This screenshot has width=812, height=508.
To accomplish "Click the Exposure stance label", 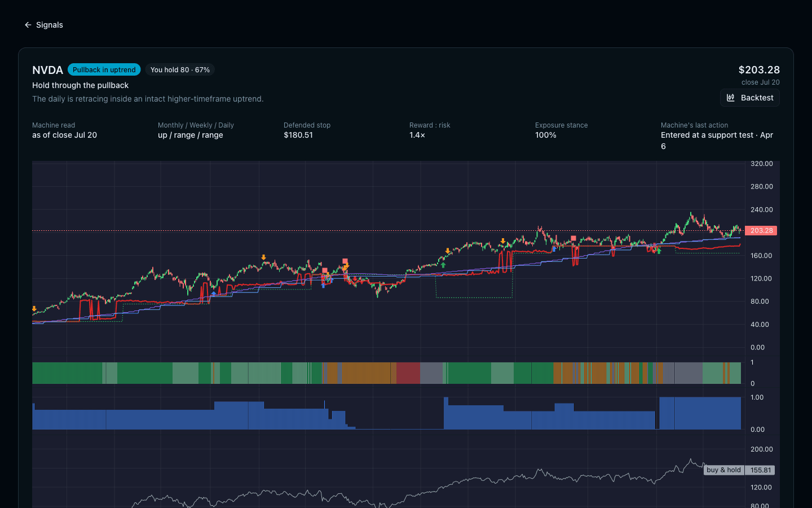I will point(561,125).
